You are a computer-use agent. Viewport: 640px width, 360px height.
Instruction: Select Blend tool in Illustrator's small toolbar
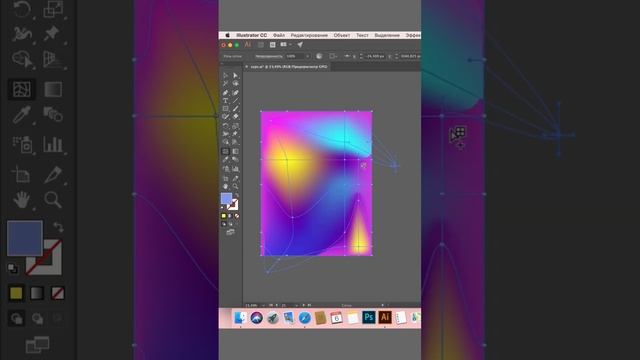[x=236, y=159]
